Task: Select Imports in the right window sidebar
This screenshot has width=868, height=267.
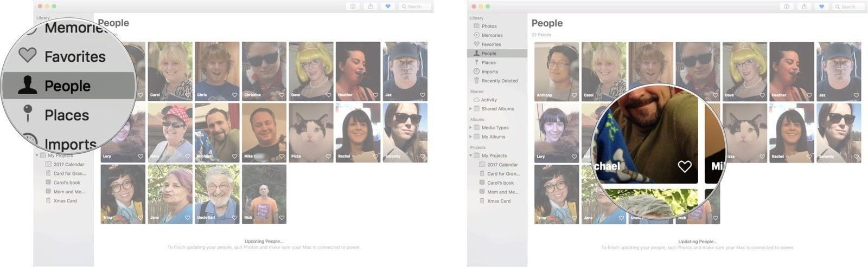Action: 489,71
